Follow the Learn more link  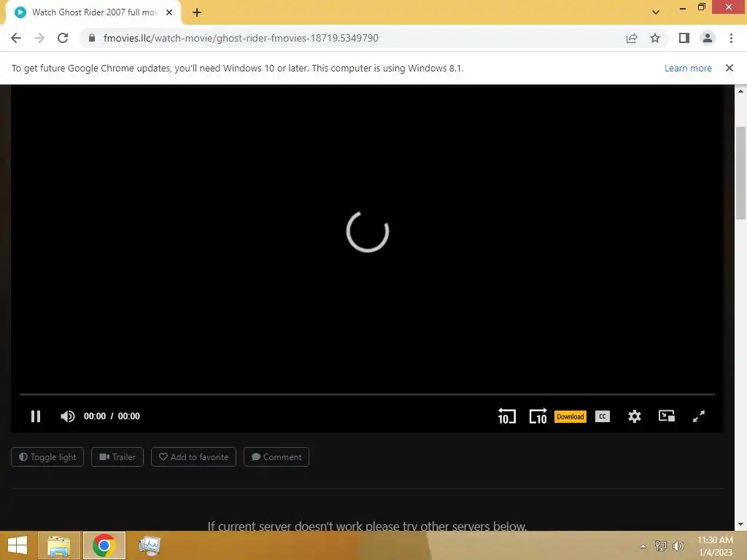point(688,68)
